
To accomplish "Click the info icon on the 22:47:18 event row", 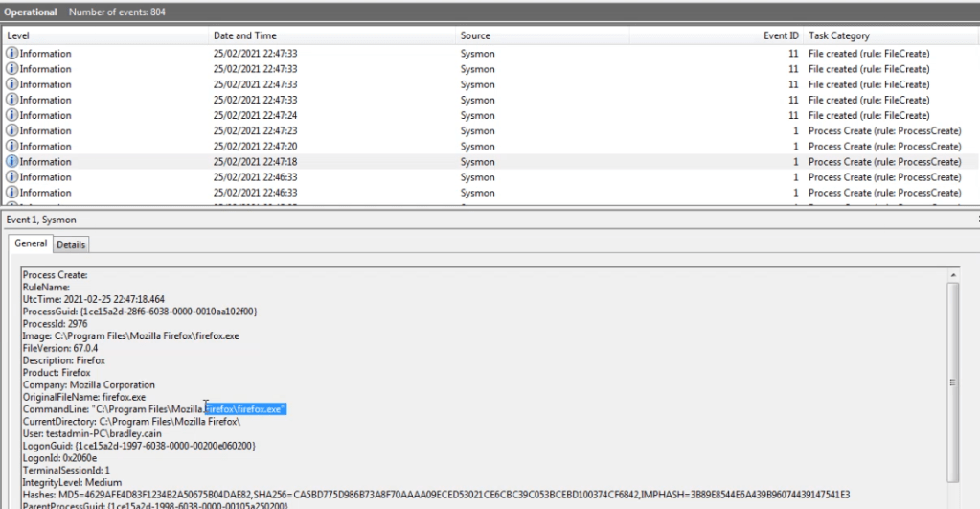I will point(12,162).
